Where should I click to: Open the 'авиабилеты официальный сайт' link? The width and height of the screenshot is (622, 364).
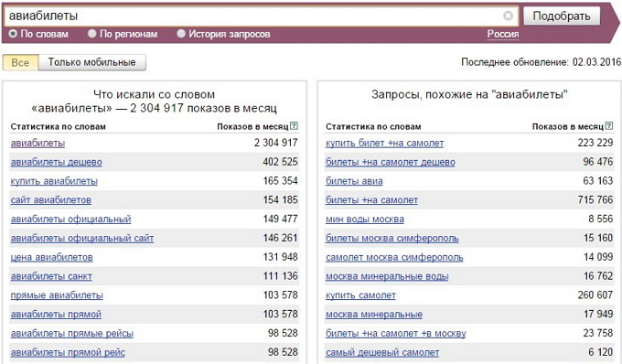click(x=82, y=239)
